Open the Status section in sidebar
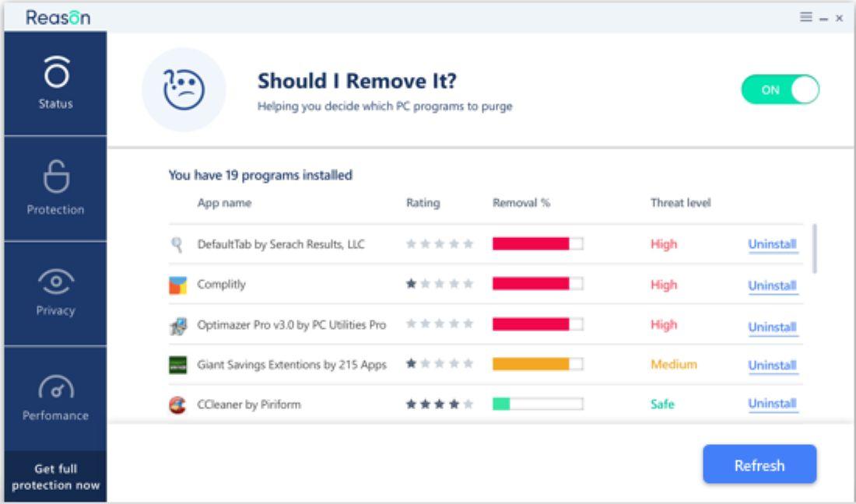Image resolution: width=856 pixels, height=504 pixels. pyautogui.click(x=56, y=83)
